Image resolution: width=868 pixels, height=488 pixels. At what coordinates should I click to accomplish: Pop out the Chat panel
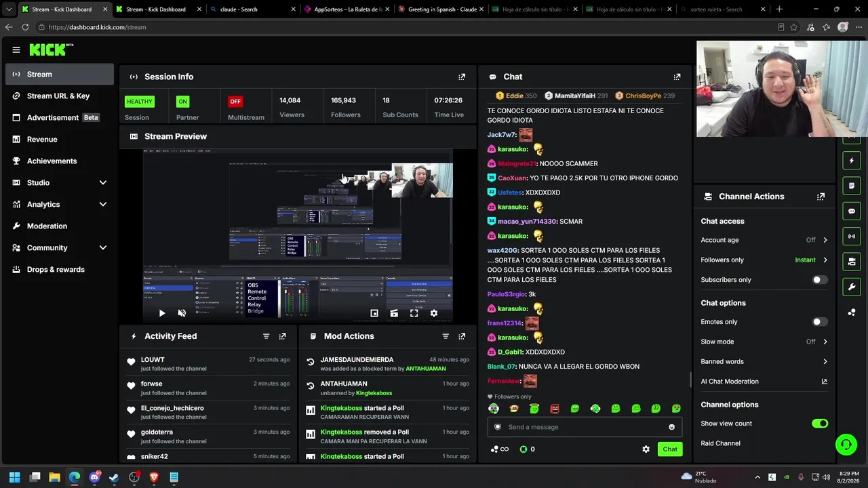[x=677, y=77]
